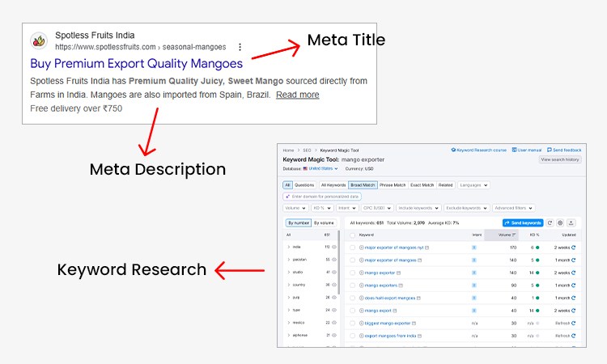Refresh the 'mango export' row data
Viewport: 607px width, 364px height.
pos(573,311)
